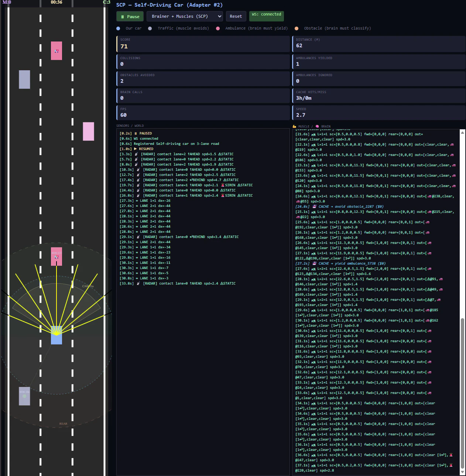Click the gray traffic car behind our car
Screen dimensions: 466x476
tap(24, 396)
